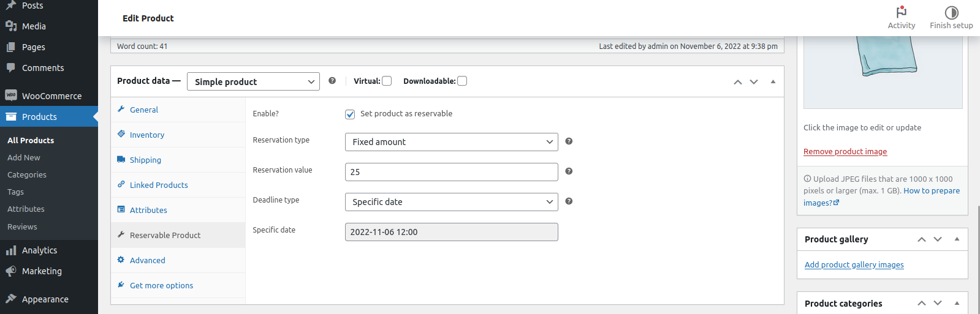Viewport: 980px width, 314px height.
Task: Click the Marketing megaphone icon
Action: 11,271
